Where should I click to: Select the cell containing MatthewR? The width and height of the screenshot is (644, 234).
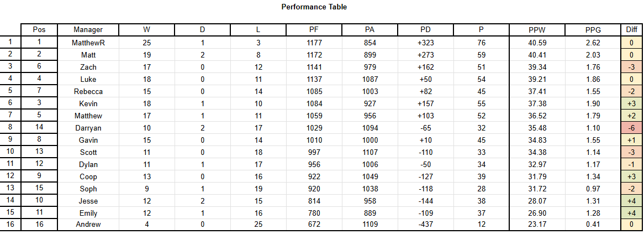pos(88,43)
